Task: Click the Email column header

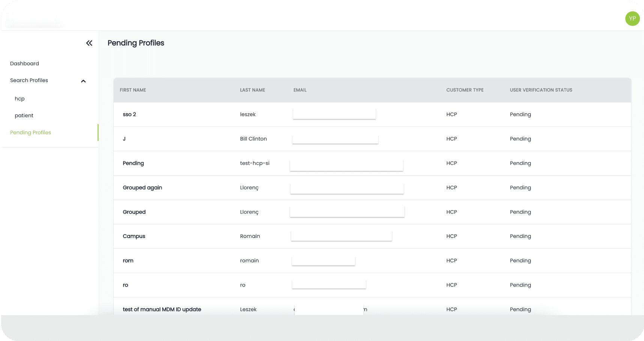Action: [300, 90]
